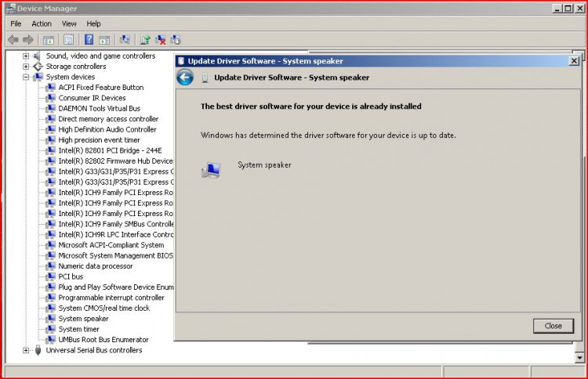Select Intel(R) 82802 Firmware Hub Device
588x379 pixels.
(x=116, y=161)
